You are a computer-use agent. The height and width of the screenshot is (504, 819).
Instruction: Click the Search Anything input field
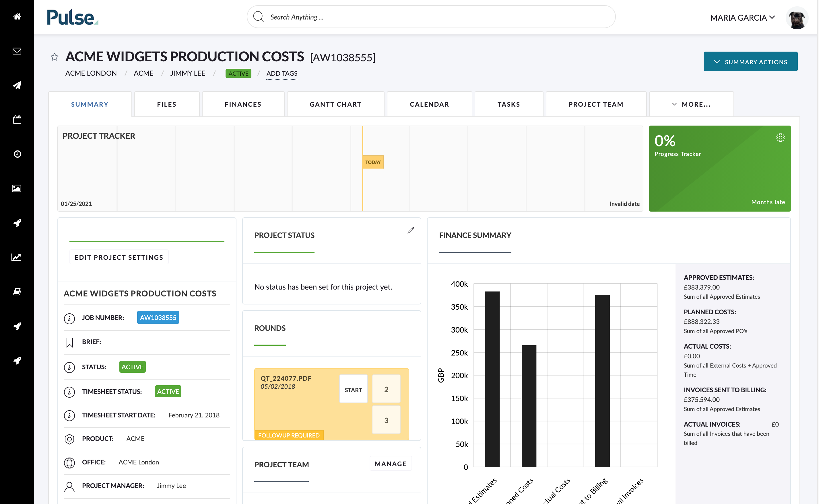[431, 17]
